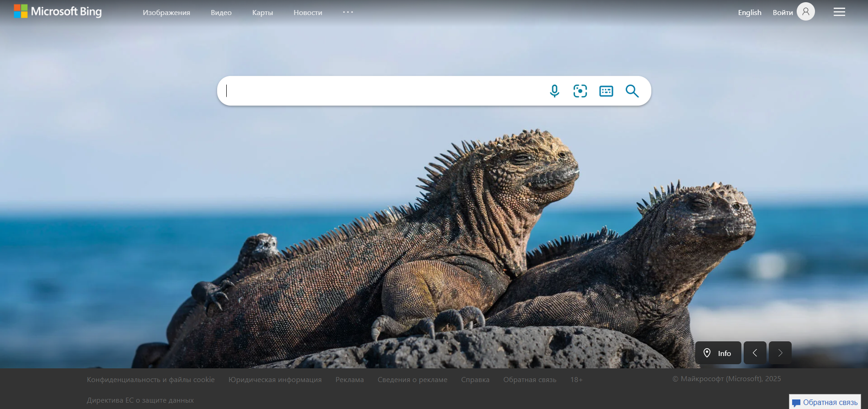Open the on-screen keyboard icon

606,91
